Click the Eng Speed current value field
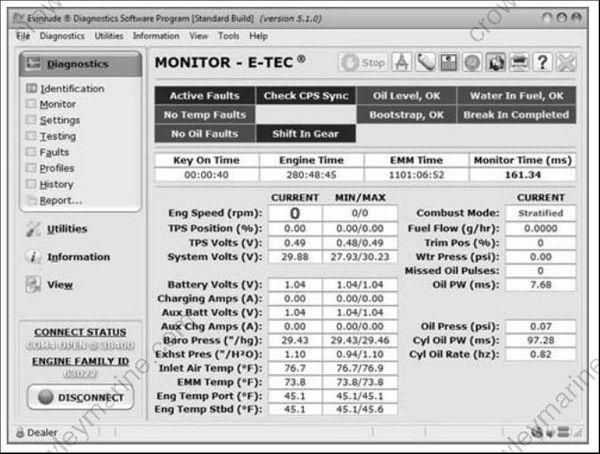The height and width of the screenshot is (454, 600). point(295,213)
